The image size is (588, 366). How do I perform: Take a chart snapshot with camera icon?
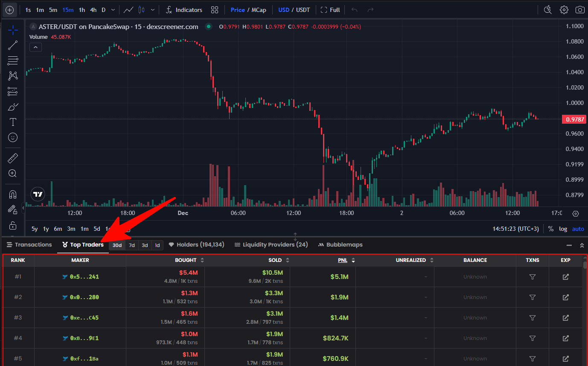click(579, 10)
